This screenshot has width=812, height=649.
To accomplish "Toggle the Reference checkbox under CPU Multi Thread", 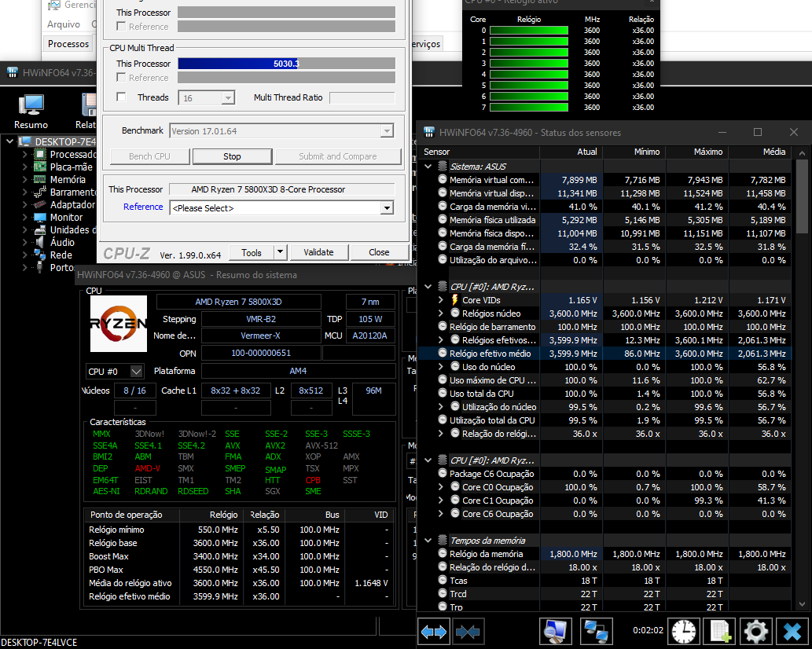I will pyautogui.click(x=121, y=77).
